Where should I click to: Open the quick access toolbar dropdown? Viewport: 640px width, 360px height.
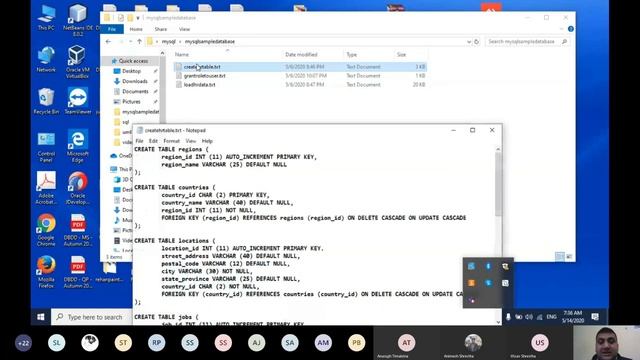(x=138, y=18)
